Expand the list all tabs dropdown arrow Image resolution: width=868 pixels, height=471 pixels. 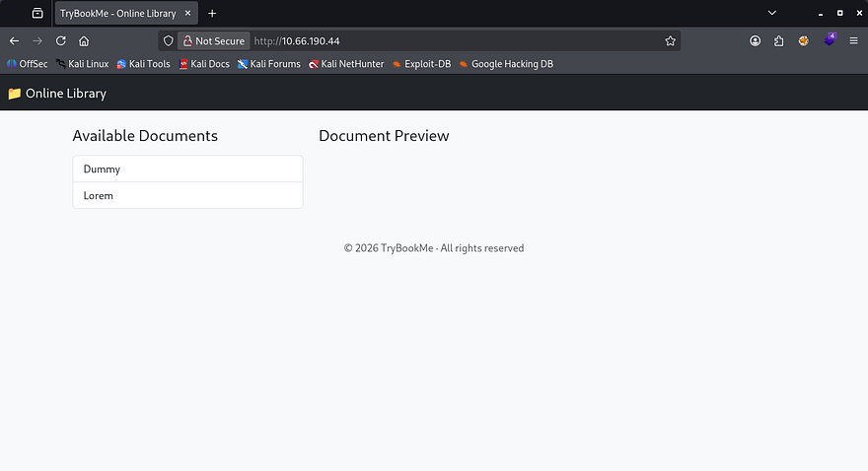click(771, 14)
